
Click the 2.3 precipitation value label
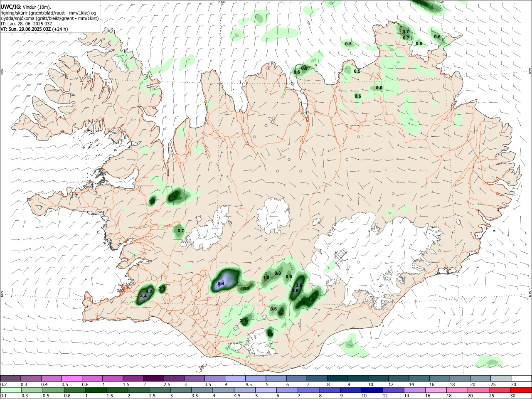point(162,288)
